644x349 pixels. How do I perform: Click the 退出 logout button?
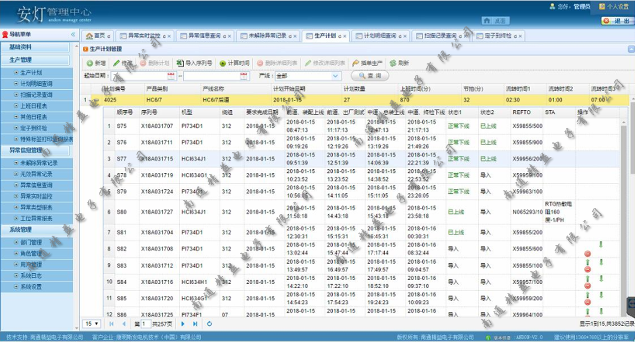pos(618,21)
